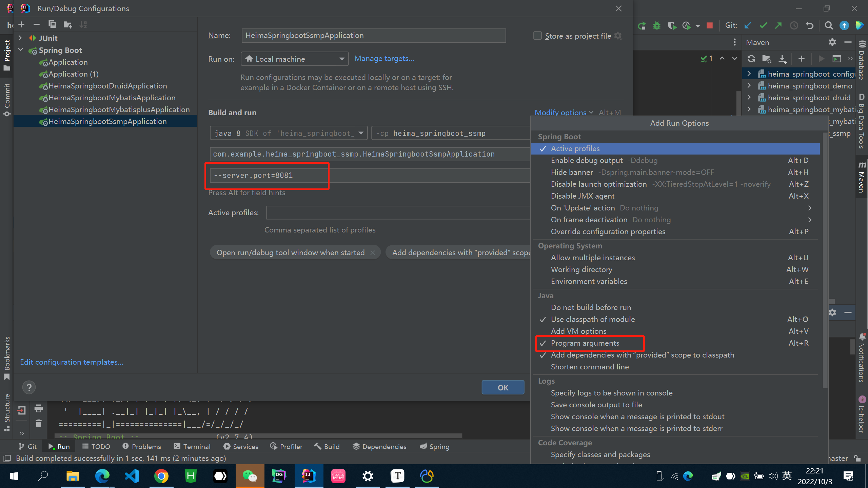The image size is (868, 488).
Task: Click the red Stop button in toolbar
Action: tap(709, 25)
